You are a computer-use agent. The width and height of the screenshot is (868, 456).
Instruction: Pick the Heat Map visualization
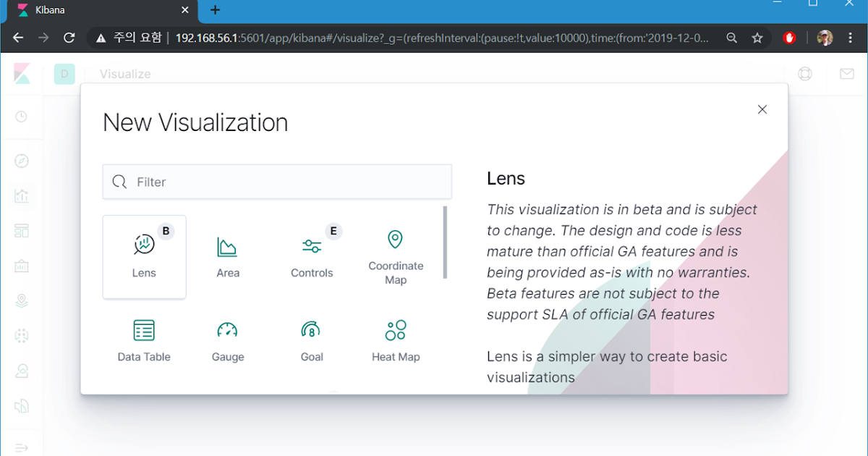[x=396, y=338]
